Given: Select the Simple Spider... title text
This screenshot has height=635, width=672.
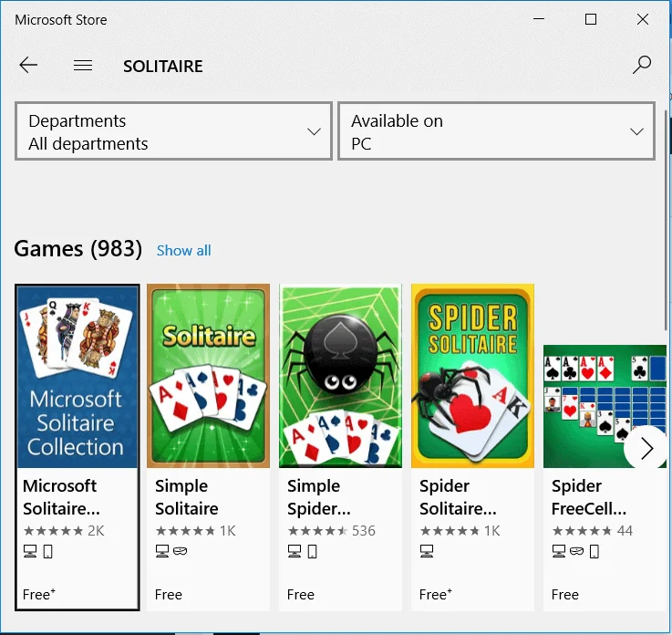Looking at the screenshot, I should [x=319, y=497].
